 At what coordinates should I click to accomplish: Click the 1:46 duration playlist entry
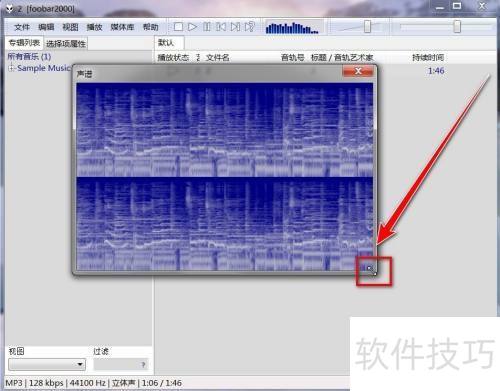coord(436,71)
